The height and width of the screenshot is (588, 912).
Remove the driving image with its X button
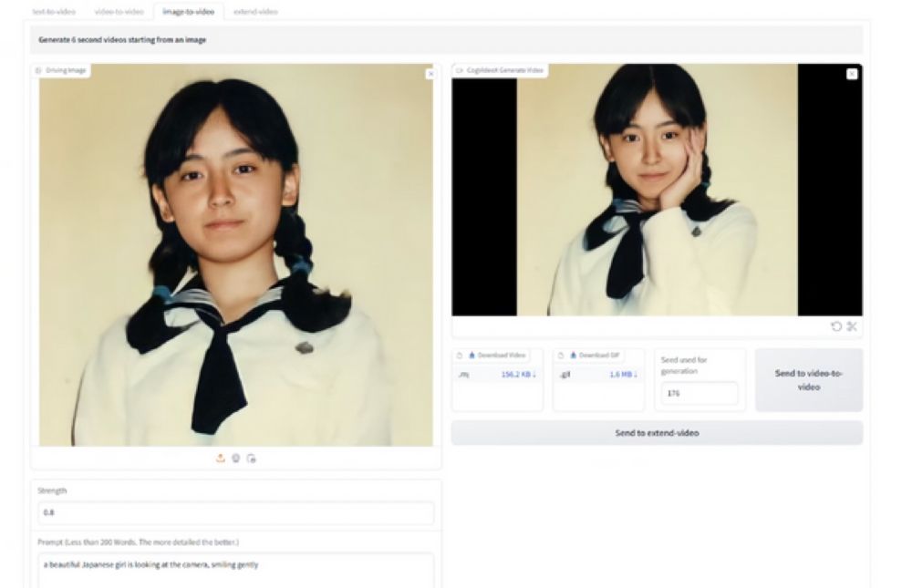[x=430, y=74]
